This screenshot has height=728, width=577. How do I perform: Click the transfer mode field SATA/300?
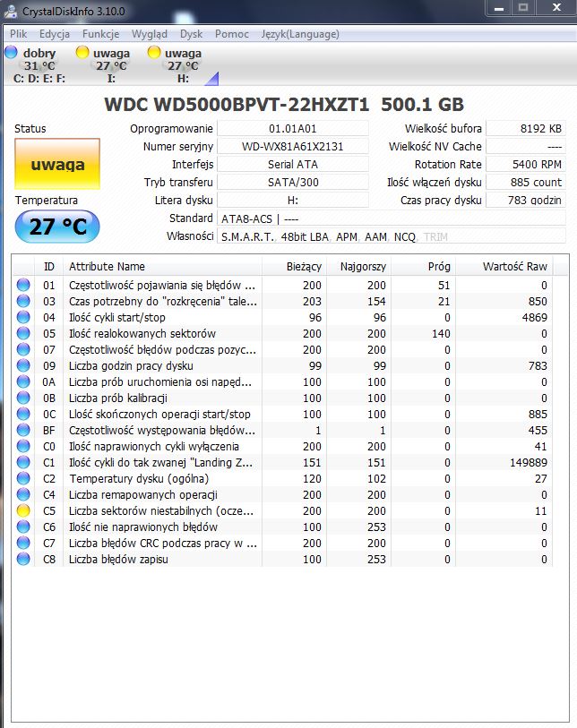click(293, 183)
